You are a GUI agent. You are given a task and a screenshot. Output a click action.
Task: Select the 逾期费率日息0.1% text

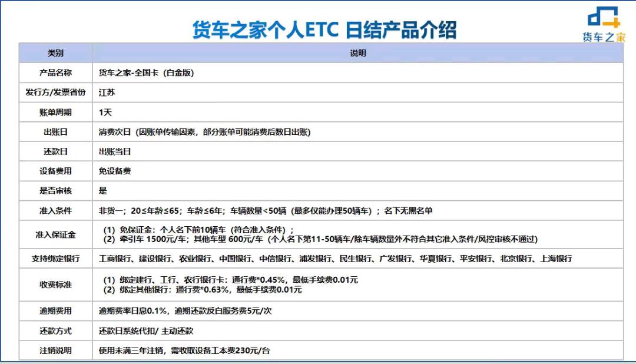pos(185,311)
